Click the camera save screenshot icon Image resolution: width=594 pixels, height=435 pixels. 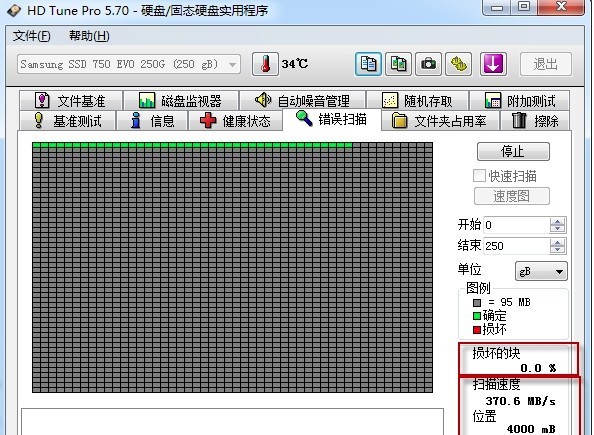coord(428,64)
